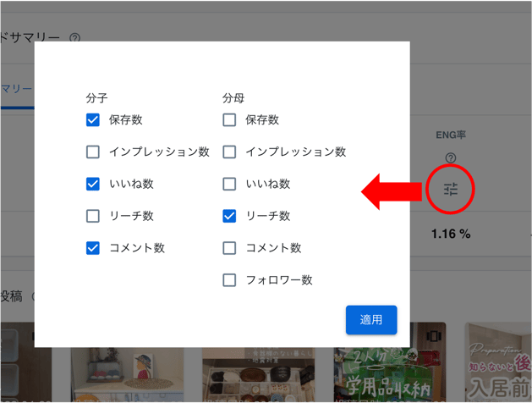Switch to the サマリー tab

[16, 89]
